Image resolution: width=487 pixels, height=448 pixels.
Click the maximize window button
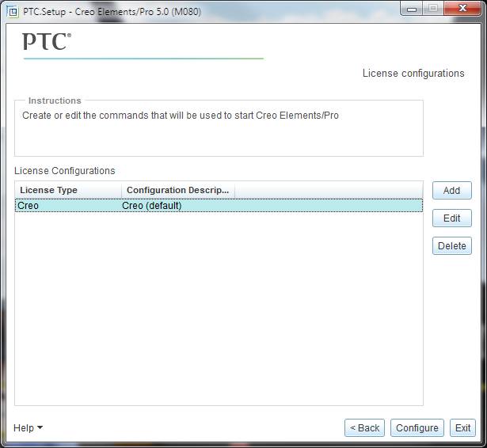tap(432, 9)
